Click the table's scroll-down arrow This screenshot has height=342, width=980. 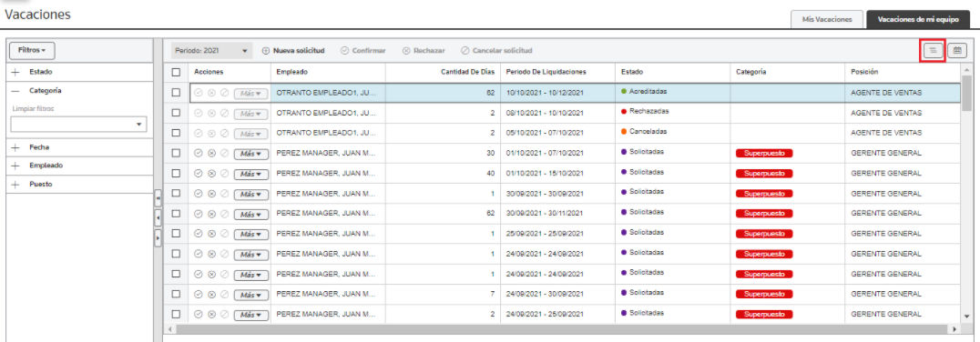tap(966, 317)
